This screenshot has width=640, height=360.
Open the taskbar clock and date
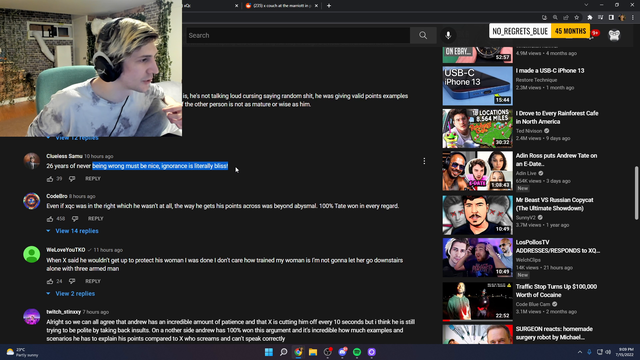click(x=624, y=352)
